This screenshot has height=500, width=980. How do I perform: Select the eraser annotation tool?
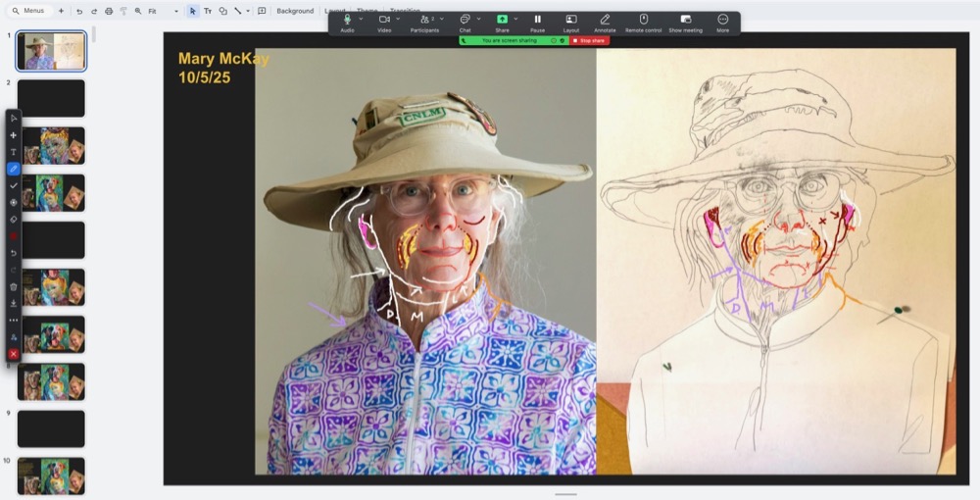13,220
